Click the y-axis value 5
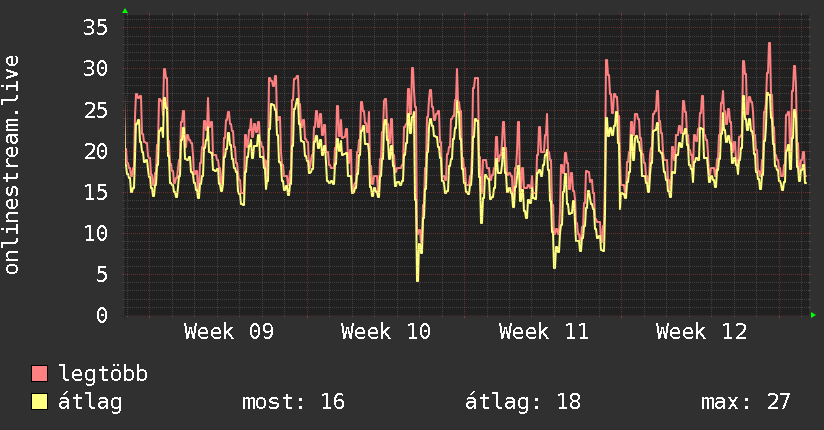This screenshot has height=430, width=824. [x=102, y=274]
